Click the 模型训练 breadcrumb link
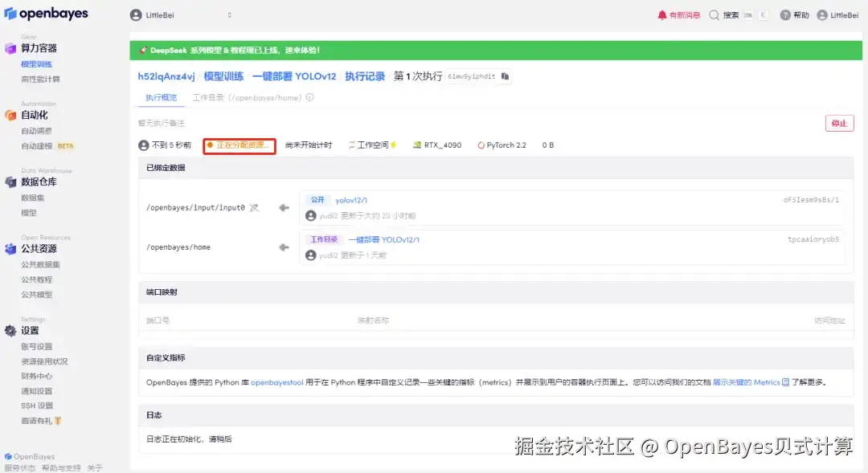This screenshot has height=473, width=868. [x=223, y=76]
